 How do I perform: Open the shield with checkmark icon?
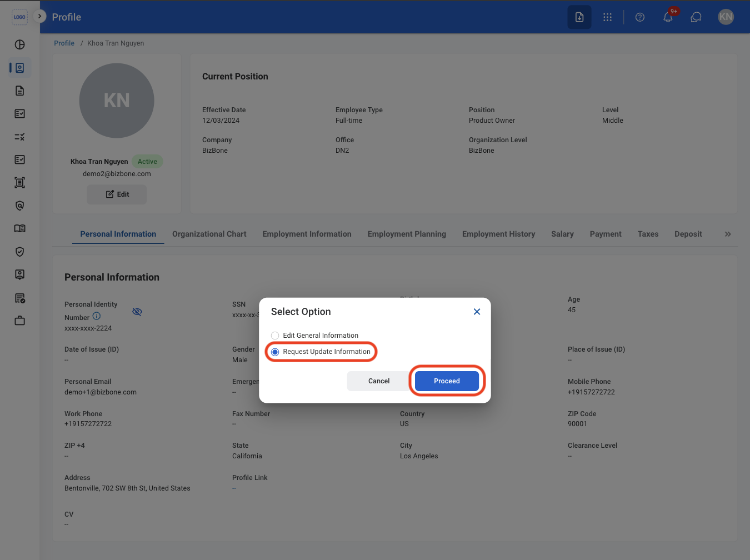[20, 252]
